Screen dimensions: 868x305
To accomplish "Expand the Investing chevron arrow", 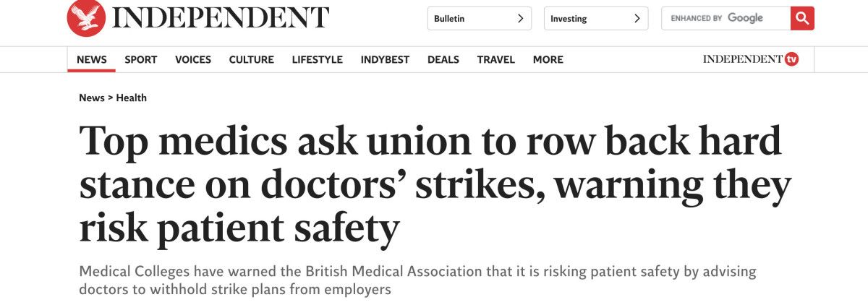I will [637, 19].
